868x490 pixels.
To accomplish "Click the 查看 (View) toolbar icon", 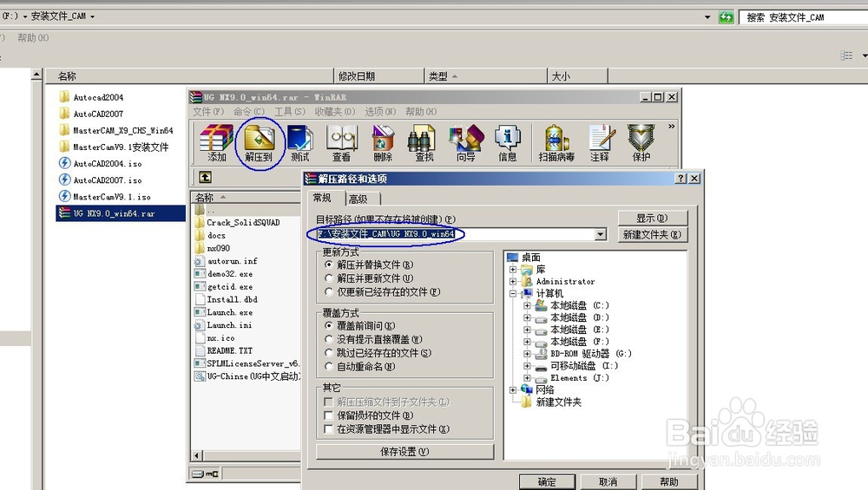I will (341, 143).
